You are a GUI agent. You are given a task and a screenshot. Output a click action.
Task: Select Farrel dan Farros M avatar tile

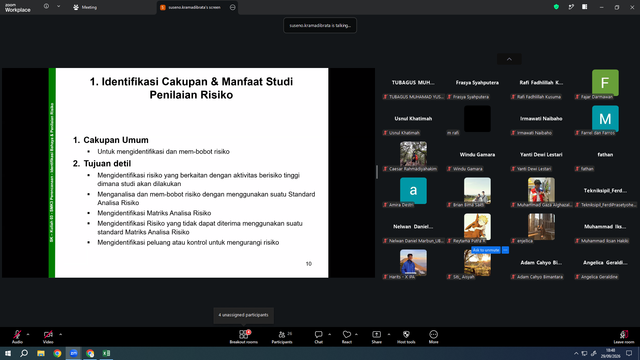click(x=605, y=119)
